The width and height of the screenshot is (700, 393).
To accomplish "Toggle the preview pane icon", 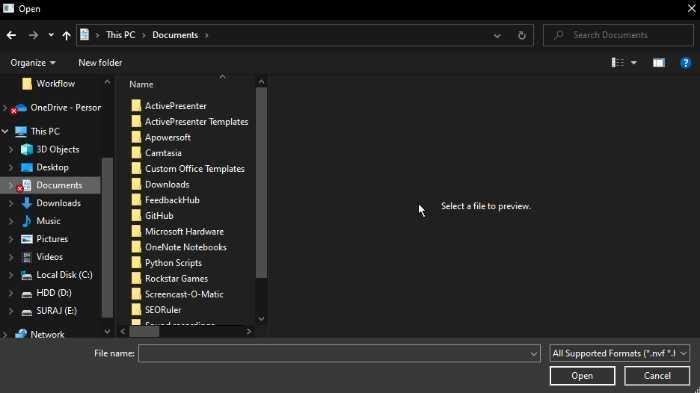I will [x=658, y=63].
